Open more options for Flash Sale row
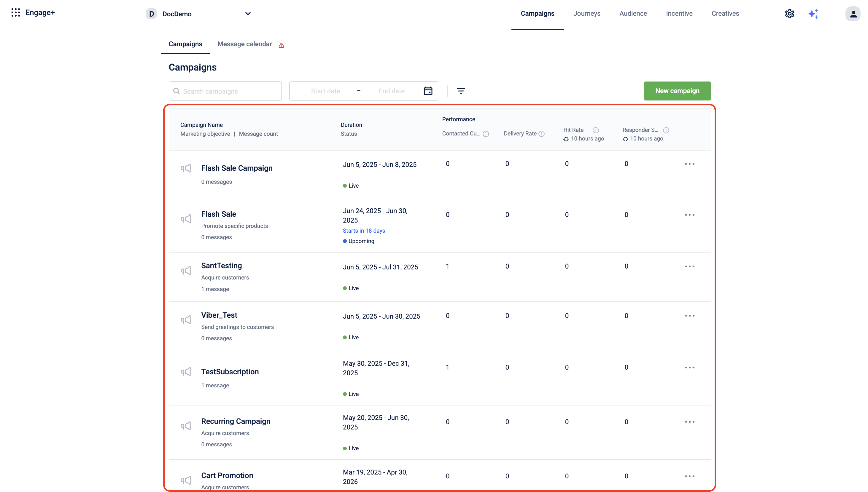 pos(689,215)
